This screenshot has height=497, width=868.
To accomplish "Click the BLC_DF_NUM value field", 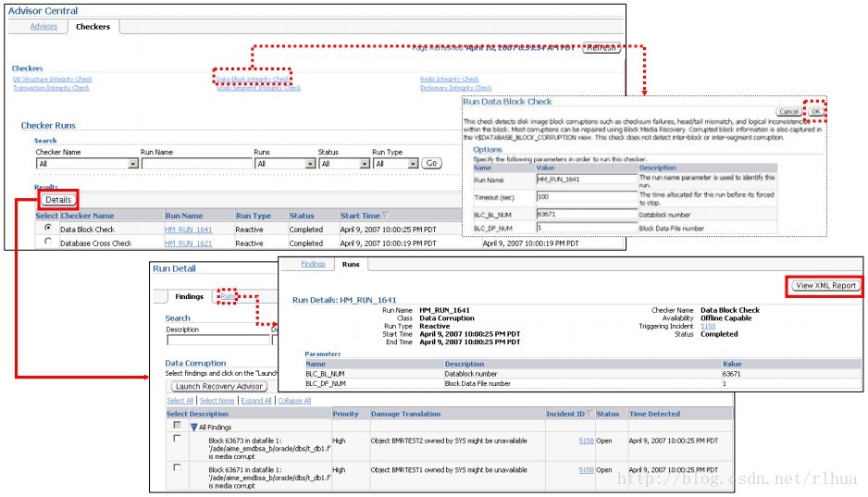I will tap(587, 228).
